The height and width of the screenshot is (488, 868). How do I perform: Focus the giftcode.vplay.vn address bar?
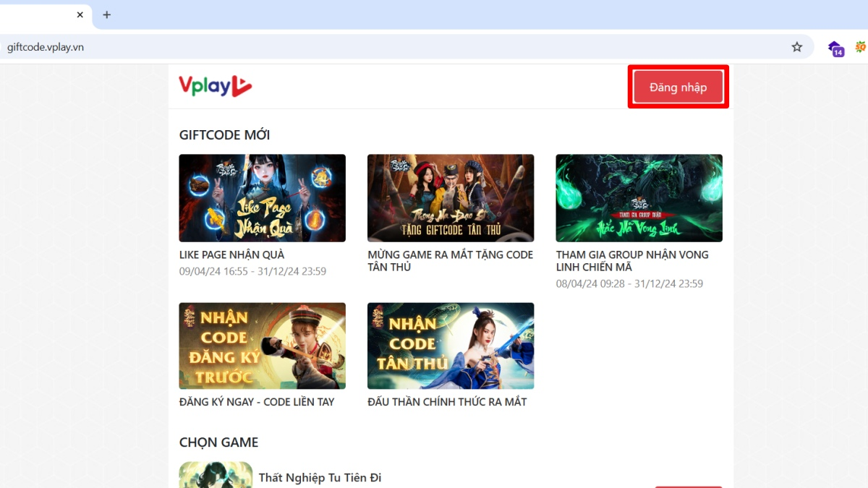[x=405, y=47]
